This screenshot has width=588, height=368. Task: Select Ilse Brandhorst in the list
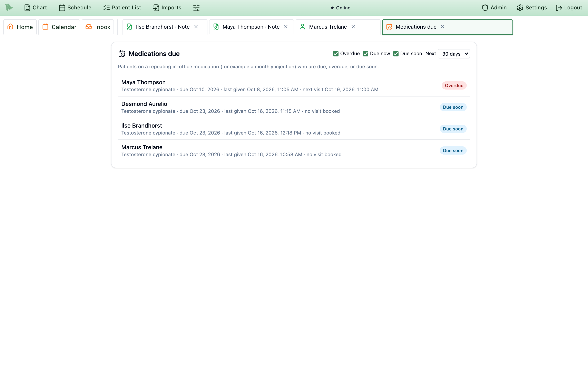(x=294, y=129)
